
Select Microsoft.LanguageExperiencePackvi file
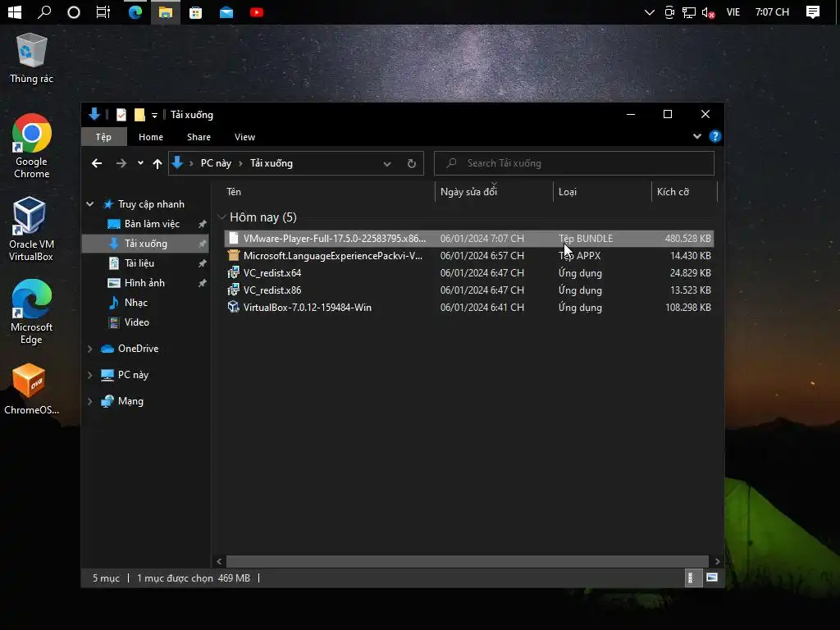click(x=468, y=256)
